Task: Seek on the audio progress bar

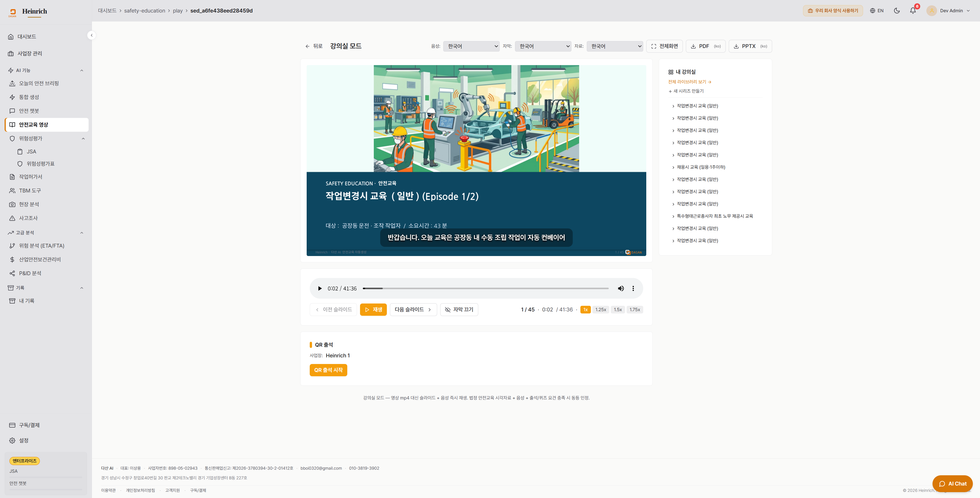Action: [485, 288]
